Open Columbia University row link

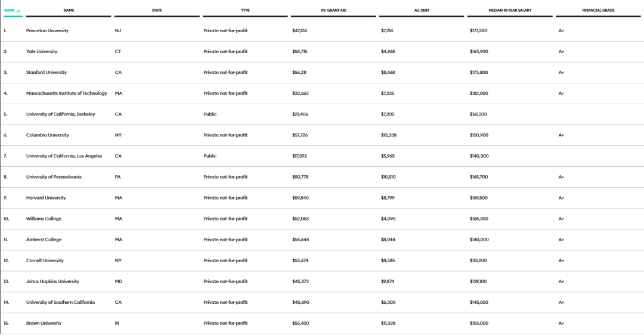tap(48, 135)
